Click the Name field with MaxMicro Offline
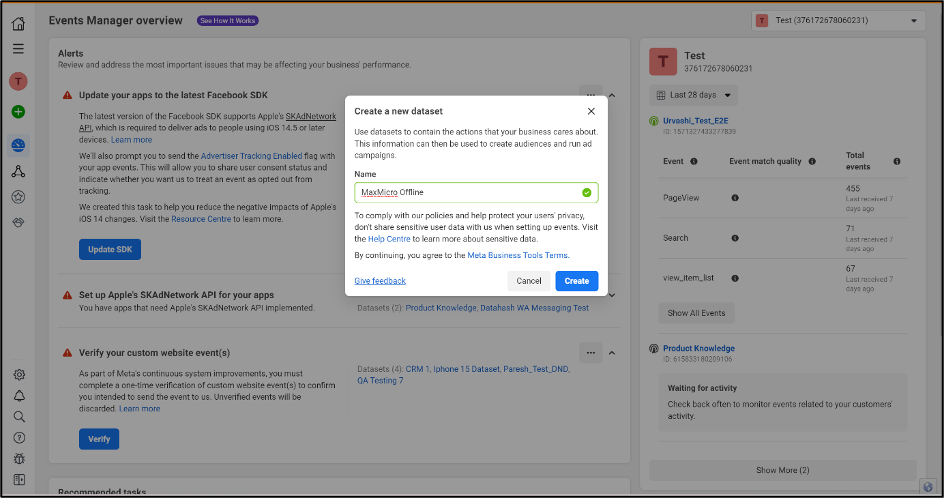 [476, 193]
